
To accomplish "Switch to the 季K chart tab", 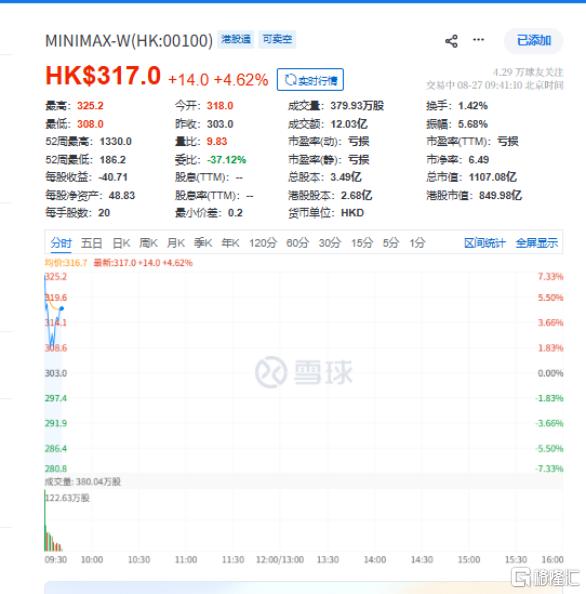I will [203, 243].
